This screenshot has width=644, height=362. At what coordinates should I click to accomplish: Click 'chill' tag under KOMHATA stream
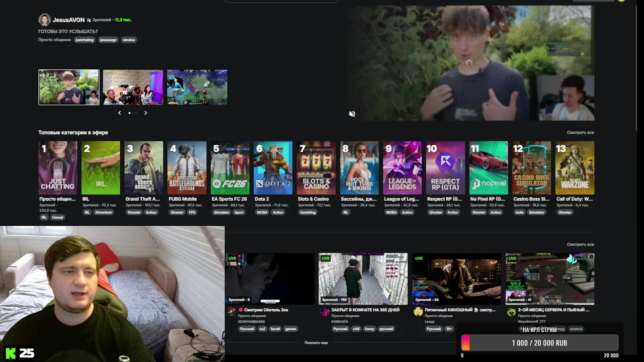356,329
